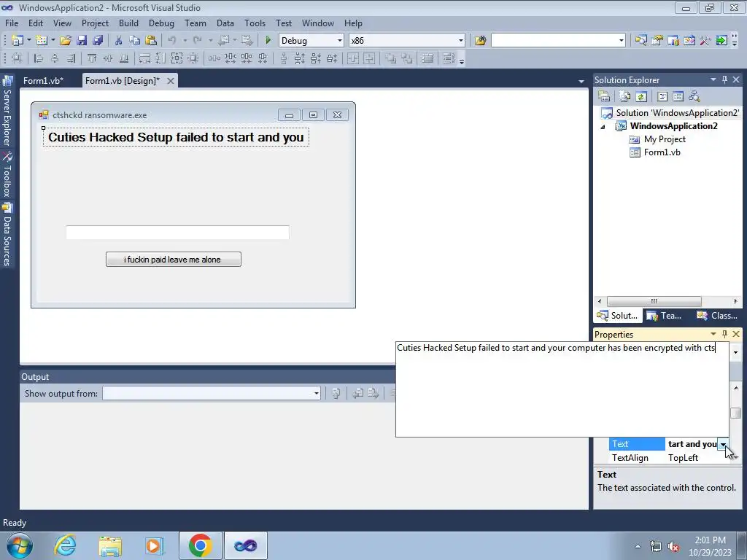Open the x86 platform dropdown

coord(461,41)
